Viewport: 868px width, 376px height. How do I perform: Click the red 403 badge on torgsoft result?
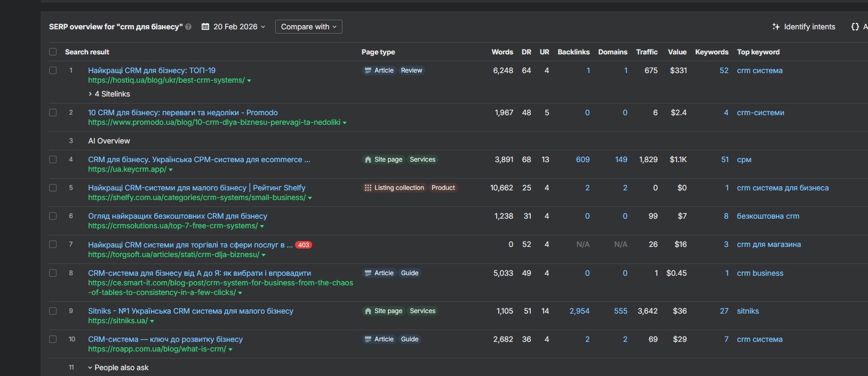[x=304, y=245]
